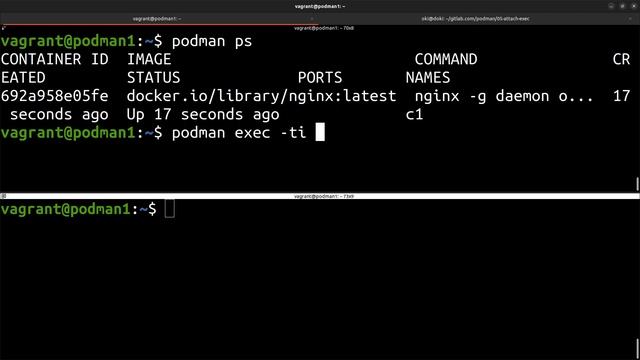Click the 'podman ps' command text
640x360 pixels.
pyautogui.click(x=212, y=42)
